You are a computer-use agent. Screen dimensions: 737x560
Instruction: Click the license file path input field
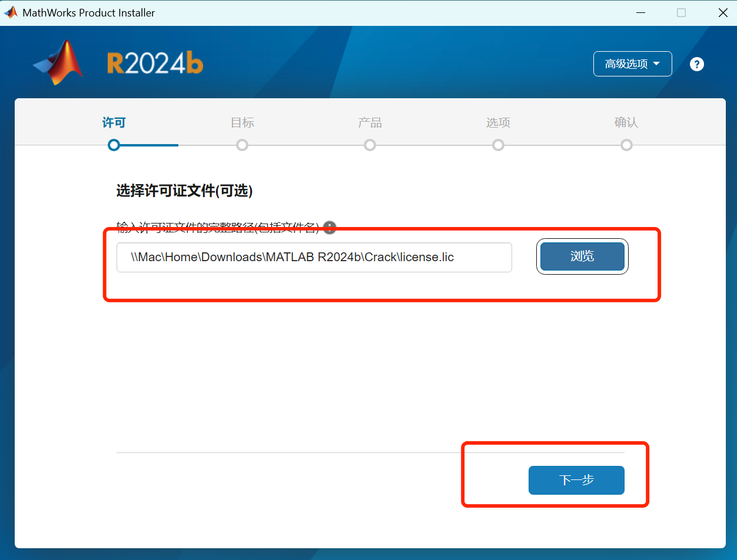coord(314,257)
